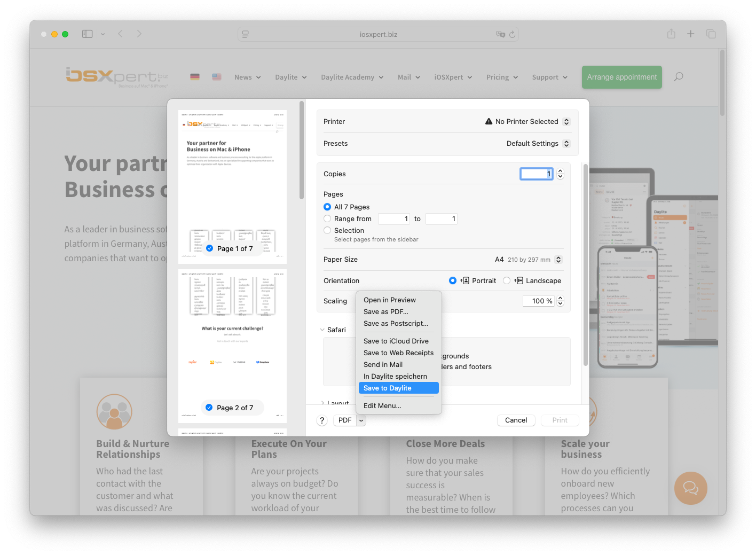Click the translate icon in address bar
Screen dimensions: 756x555
(500, 34)
